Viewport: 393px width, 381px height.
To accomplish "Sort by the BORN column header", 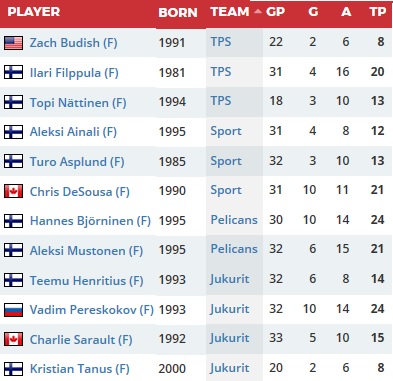I will pyautogui.click(x=178, y=13).
